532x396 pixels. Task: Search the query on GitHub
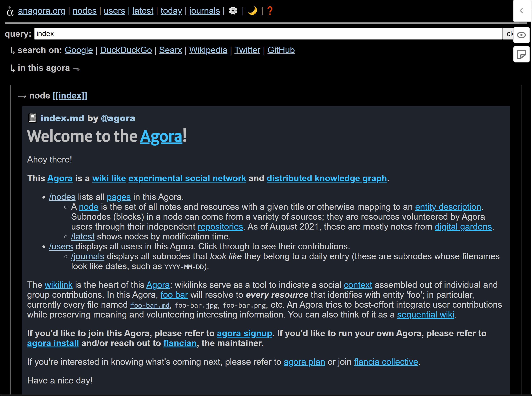coord(281,50)
